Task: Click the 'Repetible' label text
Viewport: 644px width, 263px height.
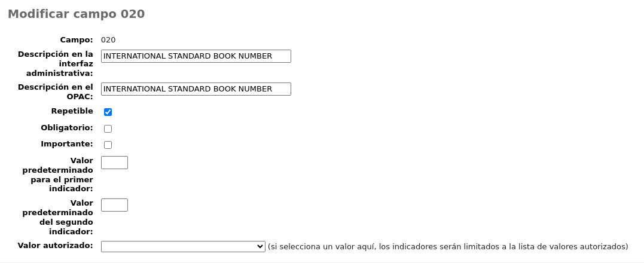Action: (x=72, y=111)
